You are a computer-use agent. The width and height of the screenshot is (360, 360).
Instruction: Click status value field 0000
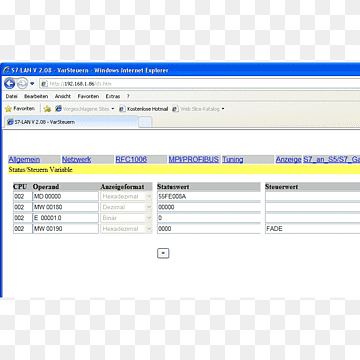pos(209,229)
